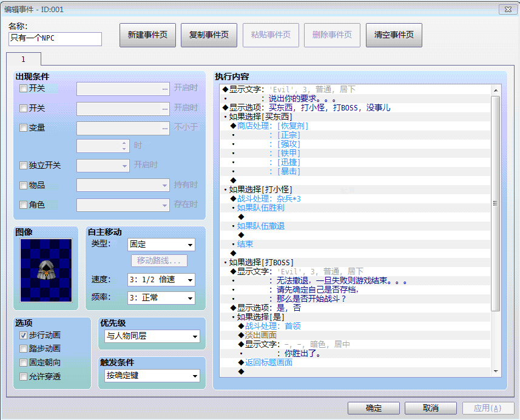This screenshot has width=520, height=420.
Task: Open 速度 dropdown showing 1/2 倍速
Action: pyautogui.click(x=161, y=280)
